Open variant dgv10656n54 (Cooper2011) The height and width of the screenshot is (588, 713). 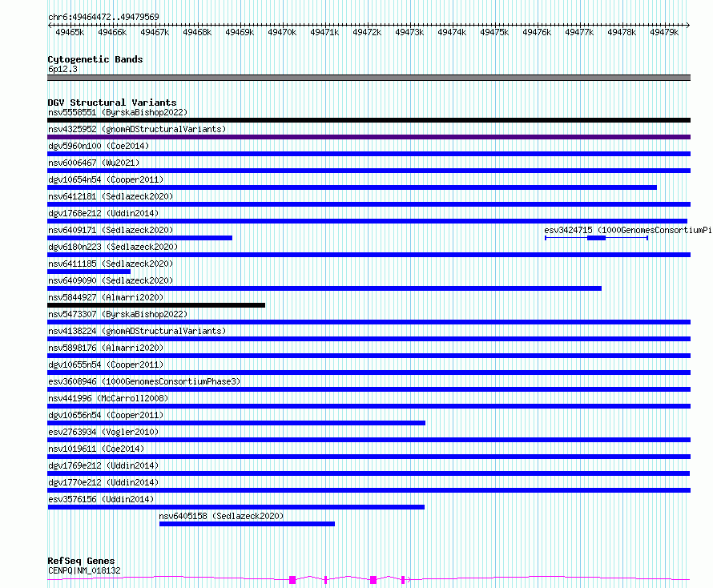pyautogui.click(x=106, y=415)
